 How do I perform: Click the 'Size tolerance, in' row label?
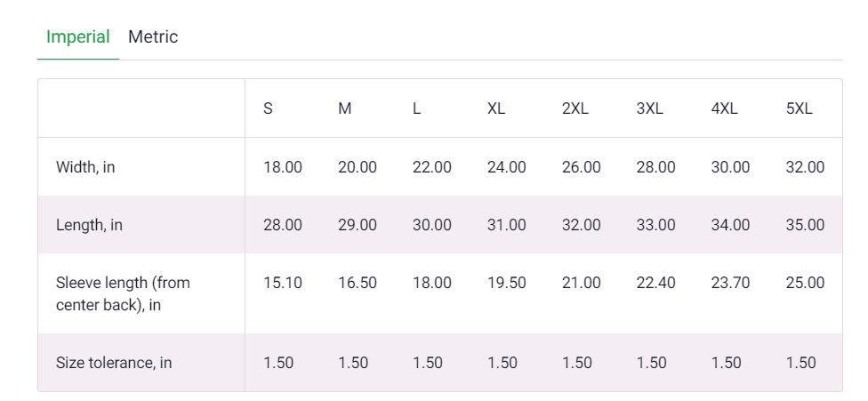(x=114, y=363)
